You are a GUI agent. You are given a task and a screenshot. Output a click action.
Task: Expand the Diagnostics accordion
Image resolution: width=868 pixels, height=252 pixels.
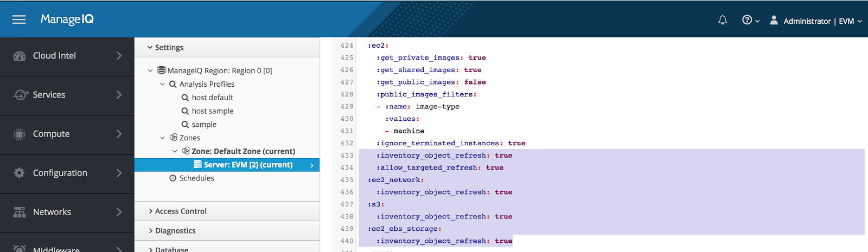click(x=227, y=231)
